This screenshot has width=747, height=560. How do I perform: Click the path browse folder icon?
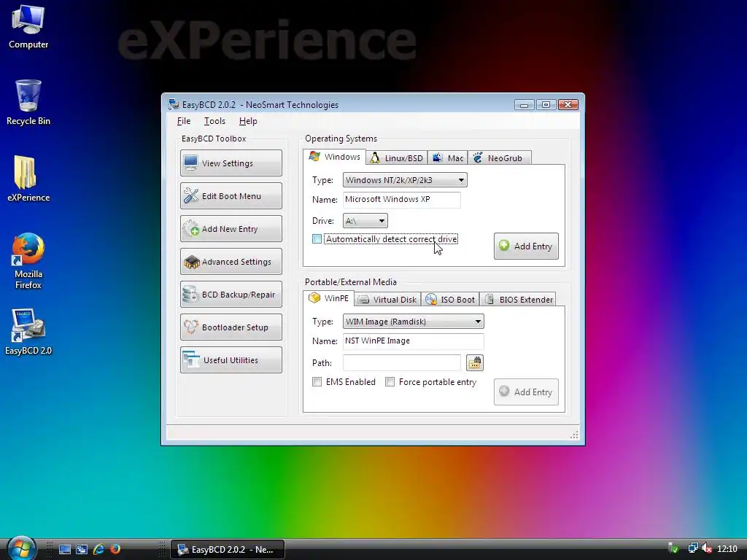coord(474,363)
